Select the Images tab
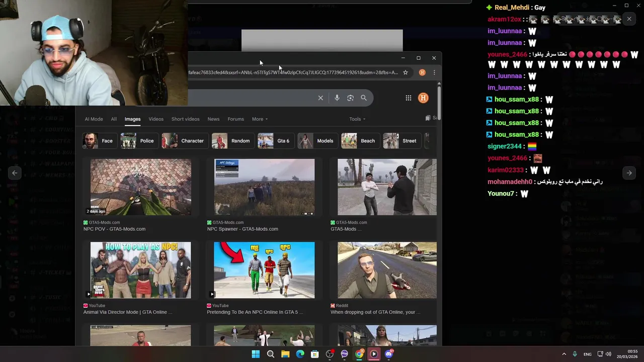 [x=132, y=119]
